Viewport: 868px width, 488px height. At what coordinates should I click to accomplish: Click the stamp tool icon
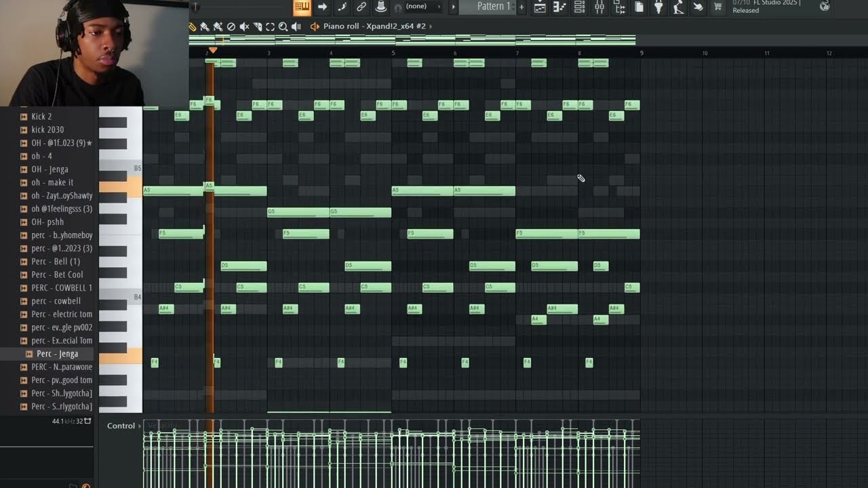(380, 6)
